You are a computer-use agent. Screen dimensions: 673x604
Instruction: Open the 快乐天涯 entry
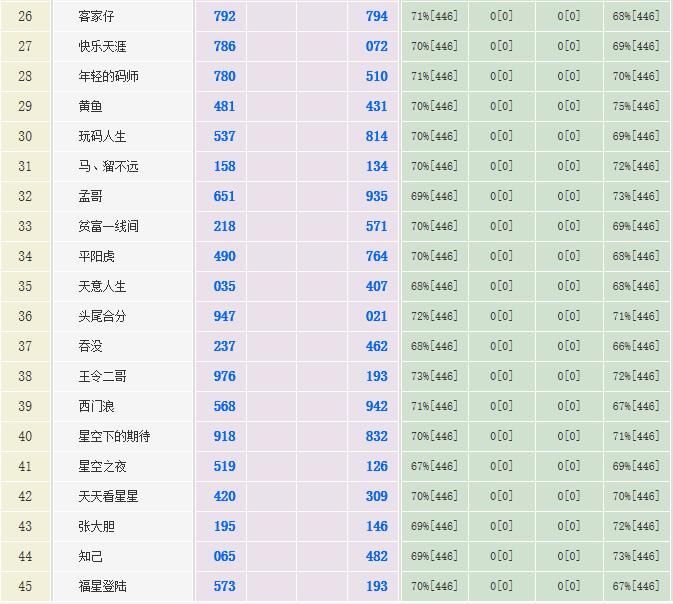point(102,47)
